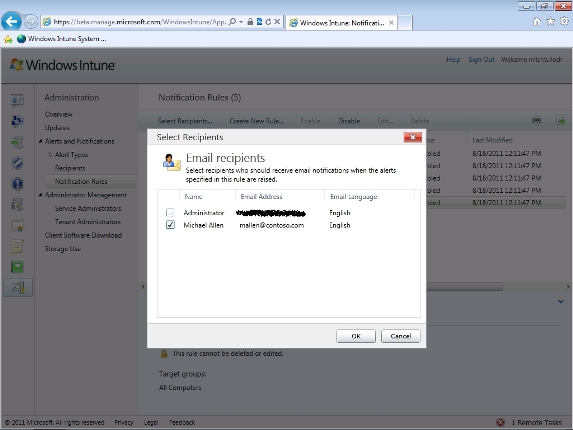Open Endpoint Protection shield icon in sidebar
Image resolution: width=573 pixels, height=430 pixels.
[17, 163]
